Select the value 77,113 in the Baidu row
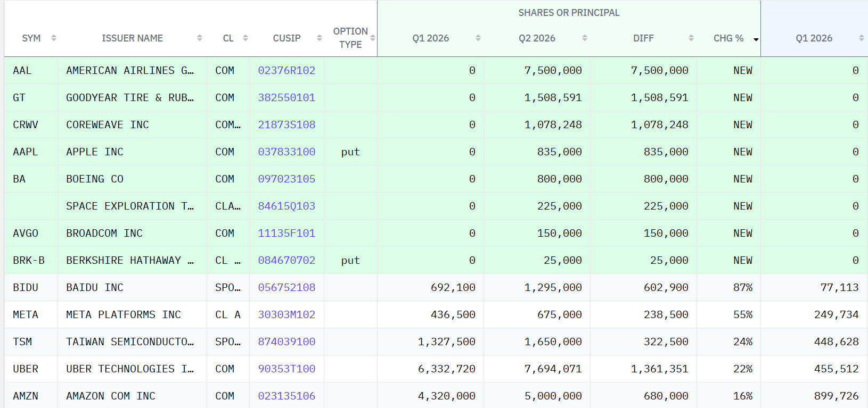Viewport: 868px width, 408px height. pyautogui.click(x=840, y=287)
